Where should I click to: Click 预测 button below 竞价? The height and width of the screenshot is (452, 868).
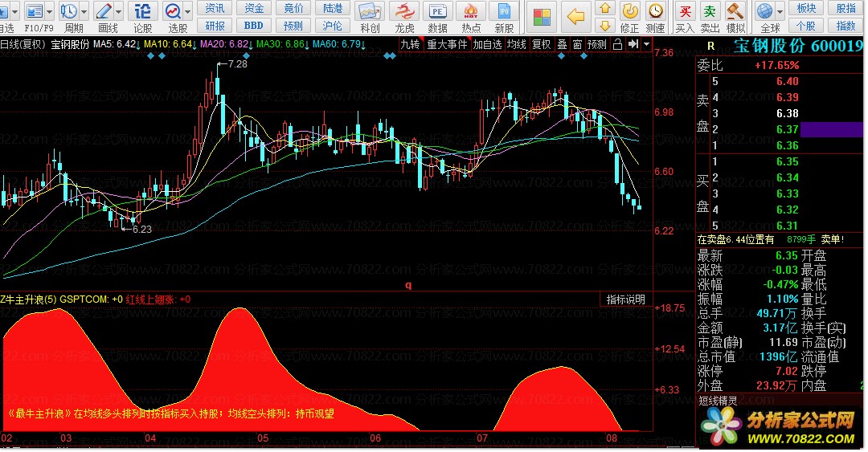(x=293, y=26)
